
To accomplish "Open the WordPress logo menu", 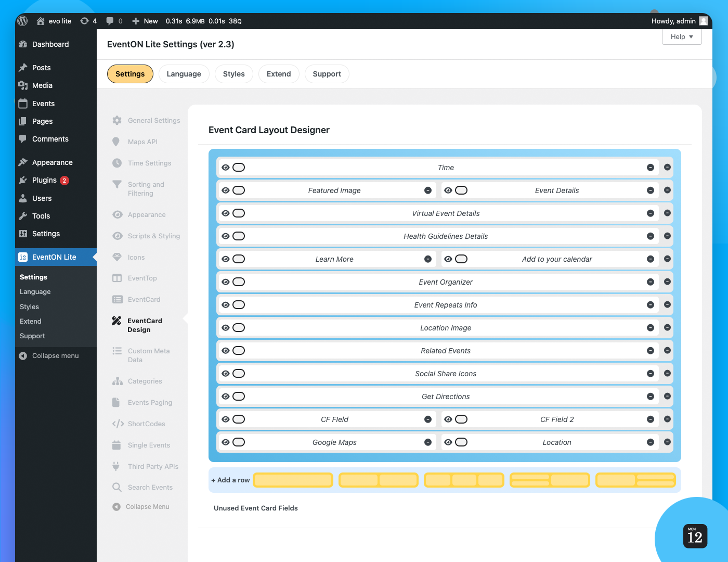I will click(22, 21).
